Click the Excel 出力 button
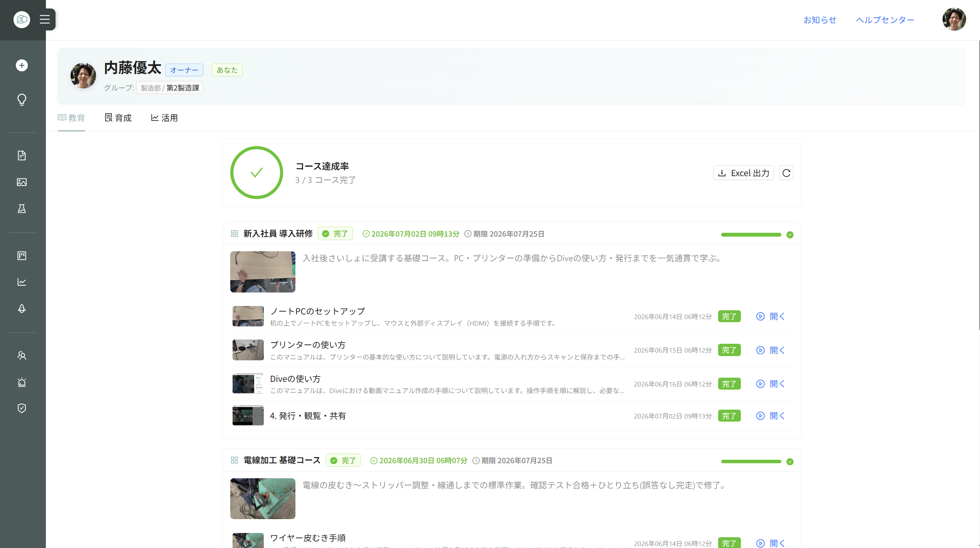This screenshot has height=548, width=980. pyautogui.click(x=744, y=173)
